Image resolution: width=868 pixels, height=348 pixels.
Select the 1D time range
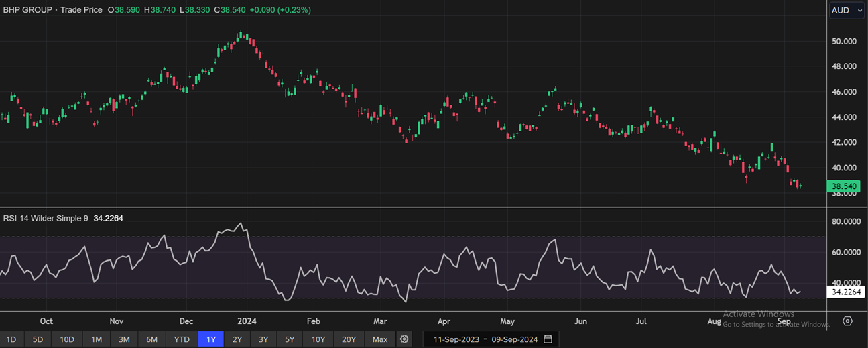pos(11,339)
